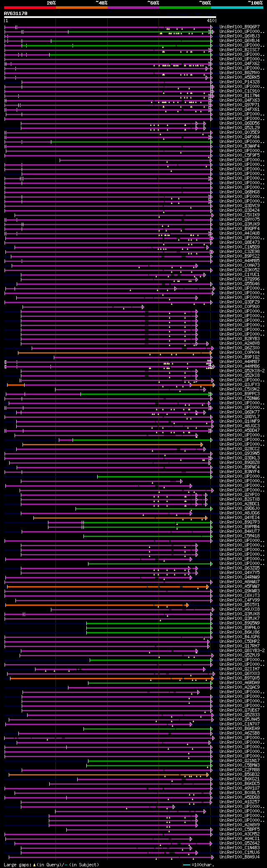
Task: Click the orange ~40% identity legend segment
Action: click(81, 8)
